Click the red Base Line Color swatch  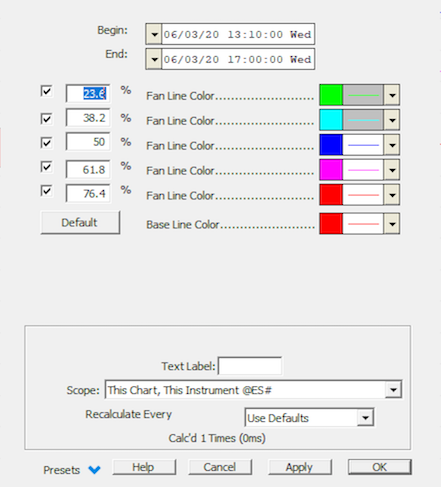pos(331,224)
